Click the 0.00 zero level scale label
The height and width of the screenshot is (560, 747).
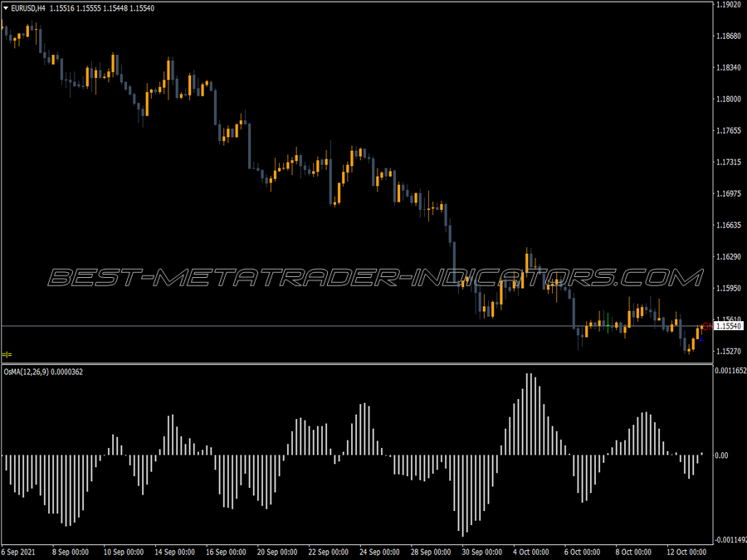[722, 455]
